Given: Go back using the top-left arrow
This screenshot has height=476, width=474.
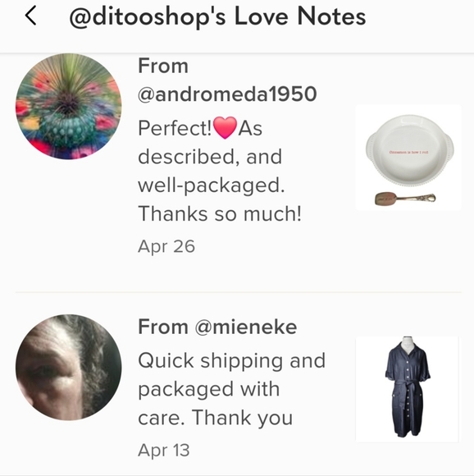Looking at the screenshot, I should click(x=31, y=16).
